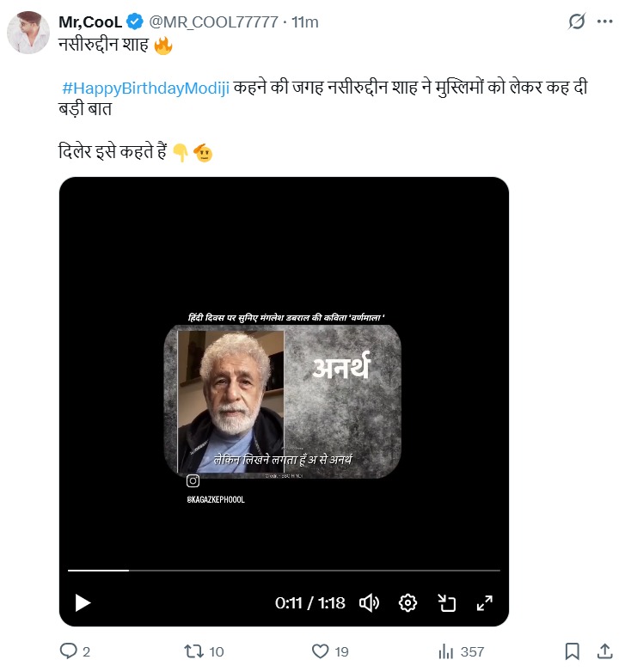Screen dimensions: 625x672
Task: View post analytics showing 357 views
Action: click(x=445, y=651)
